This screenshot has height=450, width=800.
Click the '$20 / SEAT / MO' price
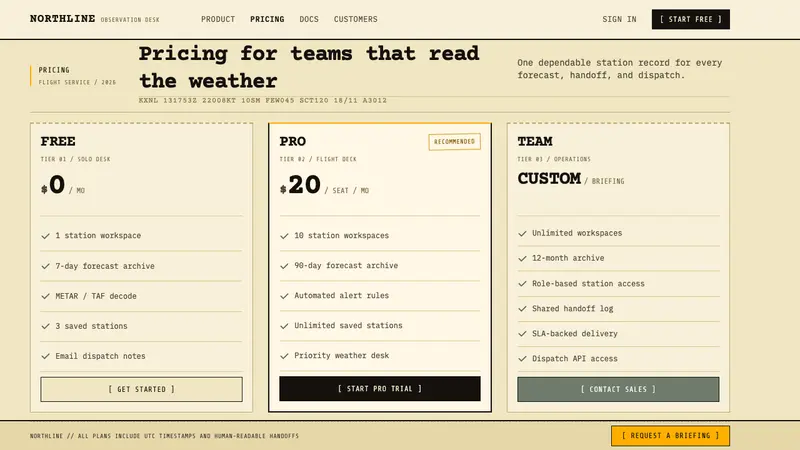click(324, 185)
